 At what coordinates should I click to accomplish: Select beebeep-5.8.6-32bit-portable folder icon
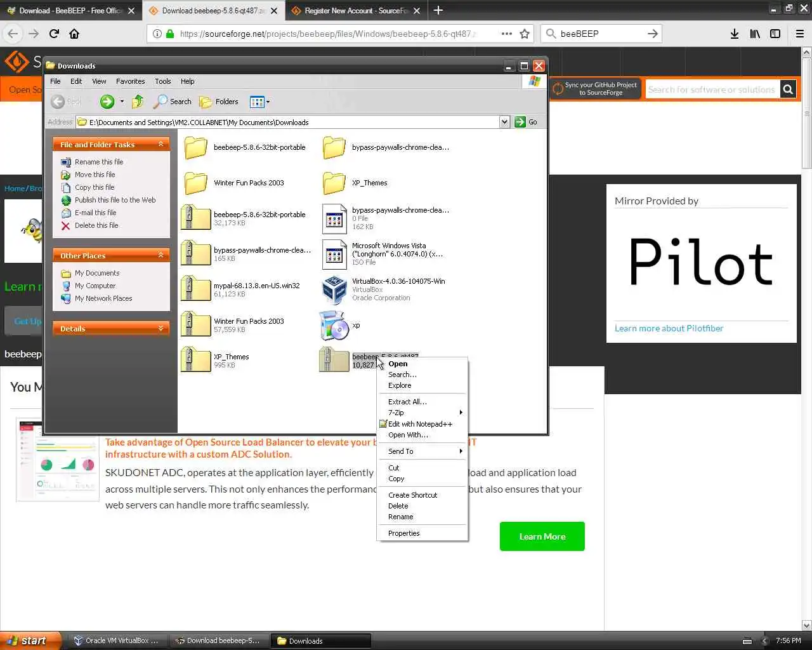196,147
